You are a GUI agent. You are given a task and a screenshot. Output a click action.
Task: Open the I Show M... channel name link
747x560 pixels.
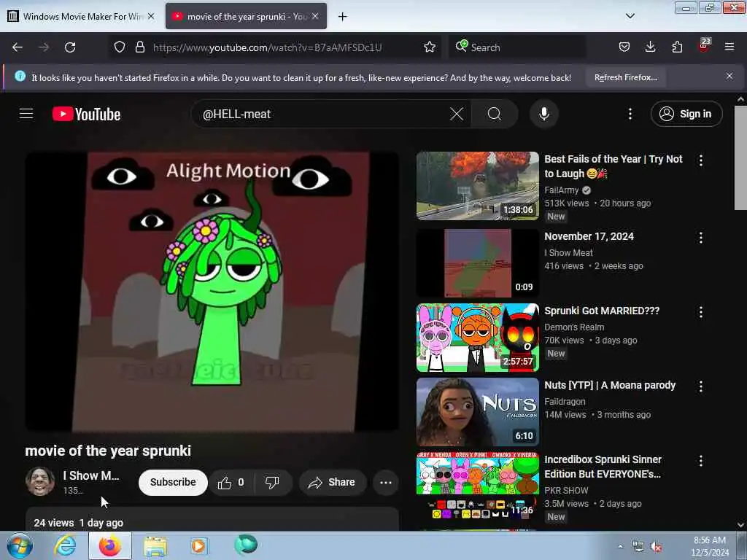pos(91,475)
